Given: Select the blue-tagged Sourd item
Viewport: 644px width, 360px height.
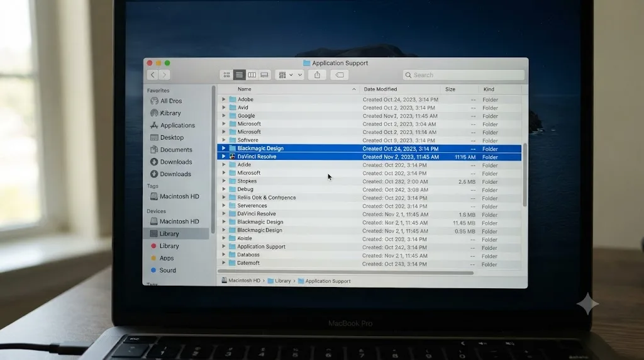Looking at the screenshot, I should pyautogui.click(x=163, y=271).
